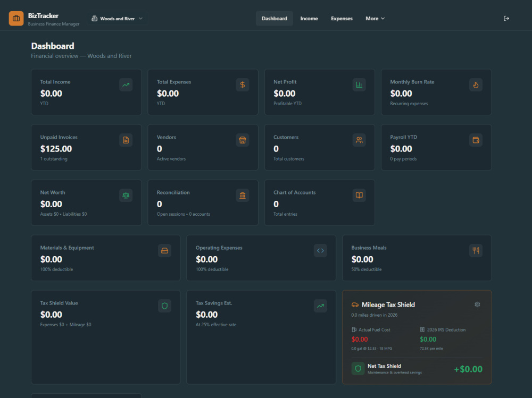Click the red $0.00 Actual Fuel Cost value
Viewport: 532px width, 398px height.
[360, 340]
